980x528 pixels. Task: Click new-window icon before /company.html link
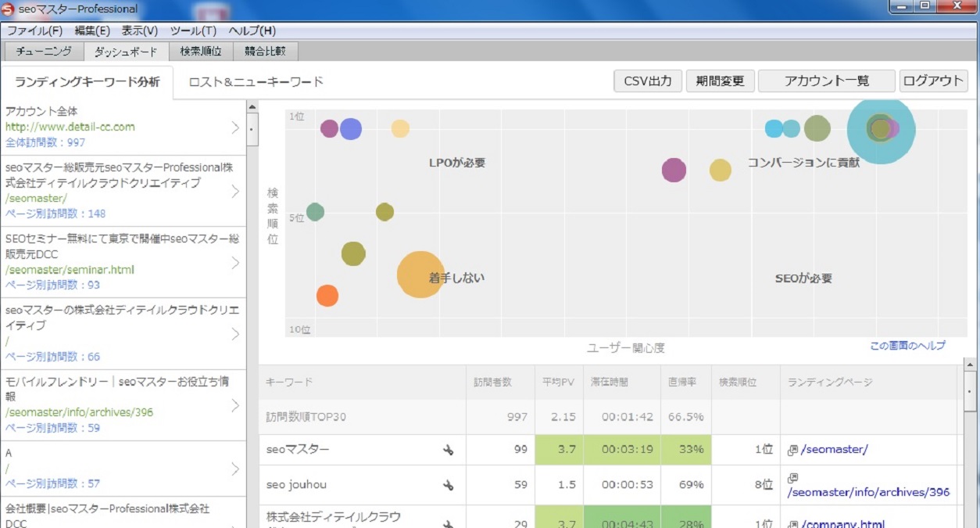[x=792, y=524]
